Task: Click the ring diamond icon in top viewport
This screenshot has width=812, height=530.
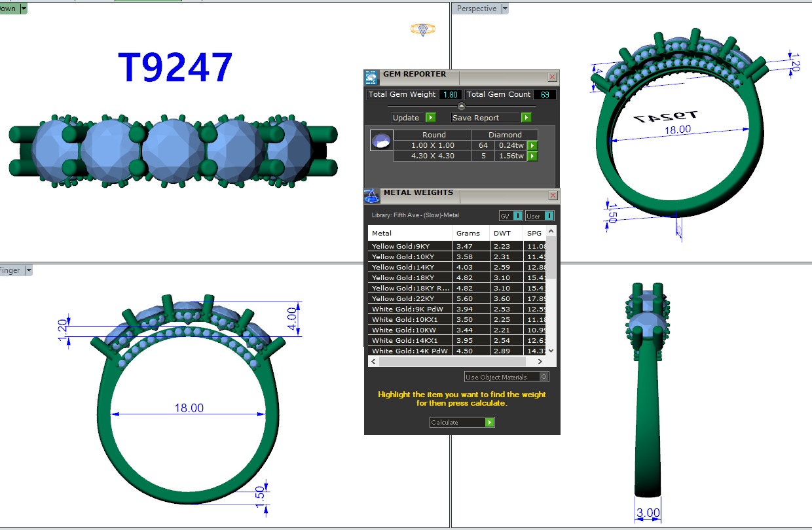Action: click(x=422, y=29)
